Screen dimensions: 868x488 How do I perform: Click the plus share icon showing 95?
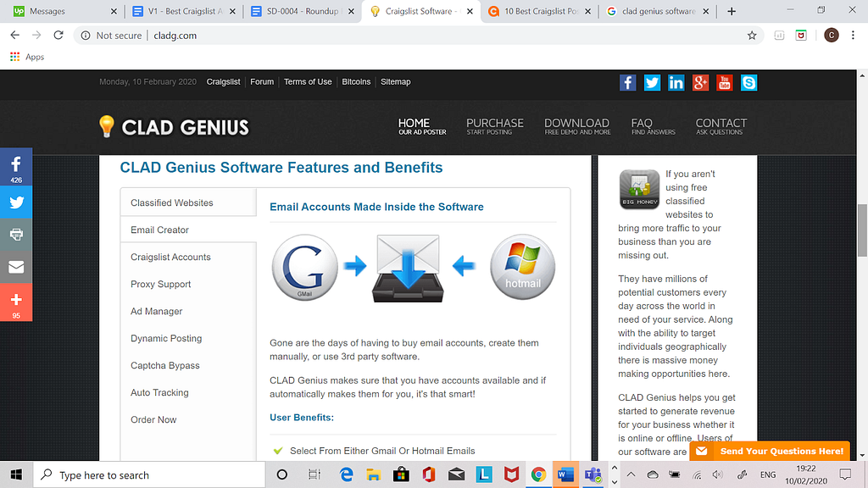[16, 302]
